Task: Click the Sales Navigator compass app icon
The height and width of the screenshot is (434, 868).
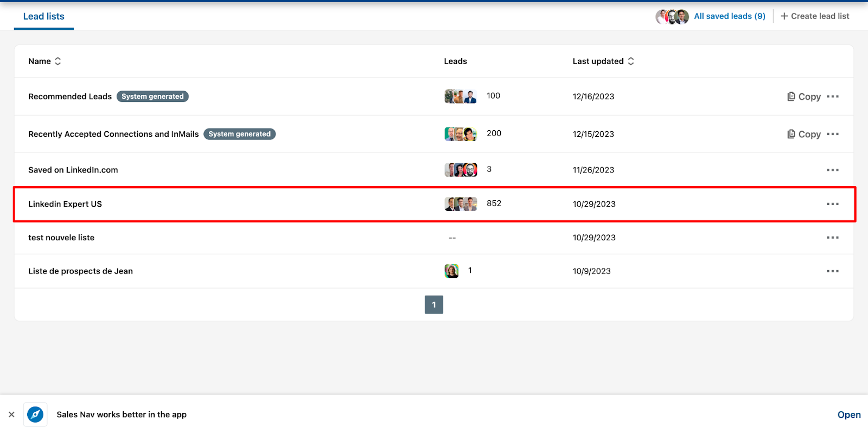Action: [35, 414]
